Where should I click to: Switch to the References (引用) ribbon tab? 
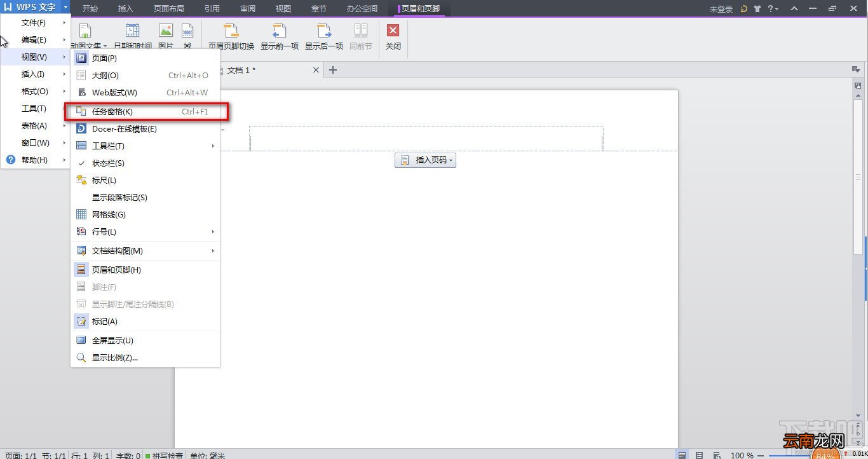pos(212,9)
